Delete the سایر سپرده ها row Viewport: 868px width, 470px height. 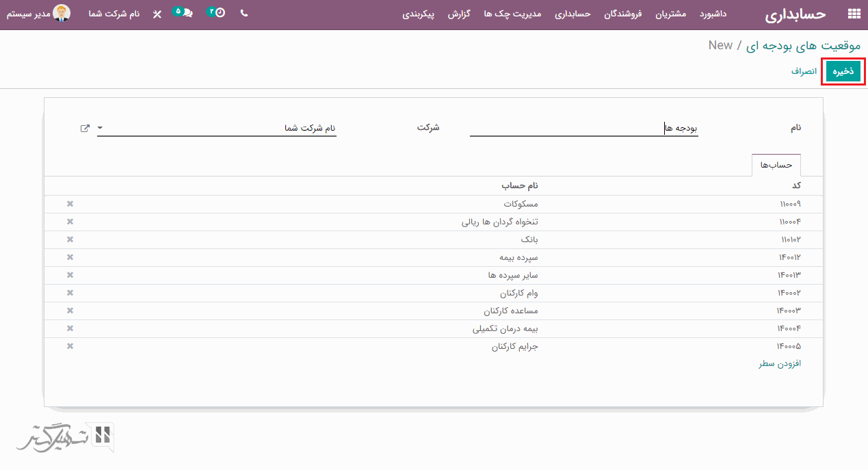click(x=70, y=275)
